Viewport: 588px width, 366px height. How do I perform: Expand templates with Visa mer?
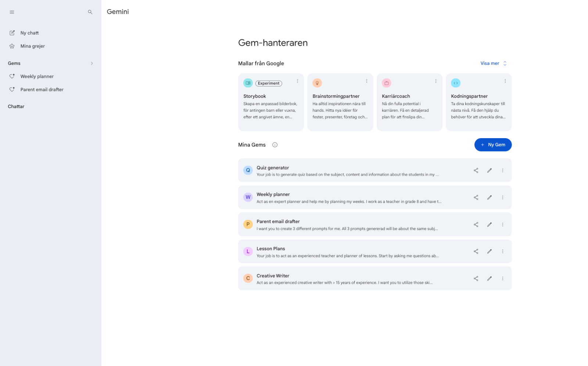point(493,64)
